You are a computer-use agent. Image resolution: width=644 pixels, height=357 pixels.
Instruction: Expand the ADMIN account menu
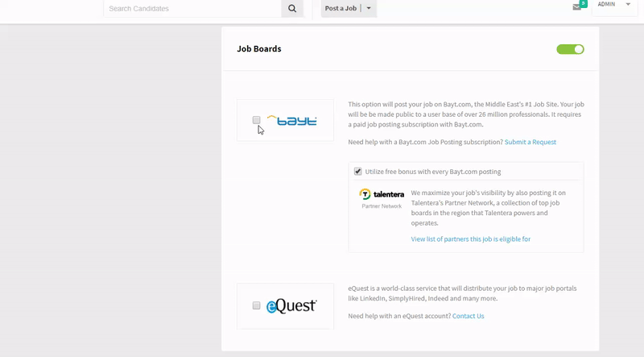click(614, 5)
